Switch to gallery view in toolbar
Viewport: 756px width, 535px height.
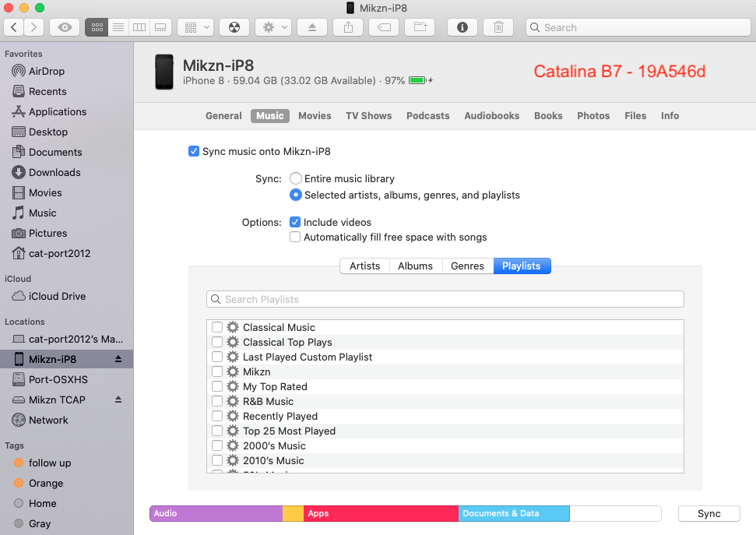coord(160,27)
